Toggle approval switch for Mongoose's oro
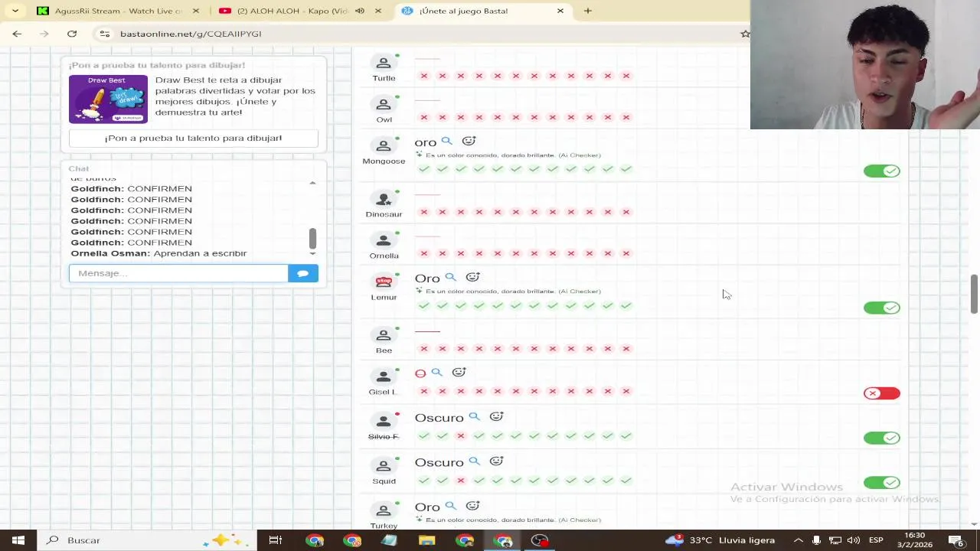The height and width of the screenshot is (551, 980). click(882, 171)
